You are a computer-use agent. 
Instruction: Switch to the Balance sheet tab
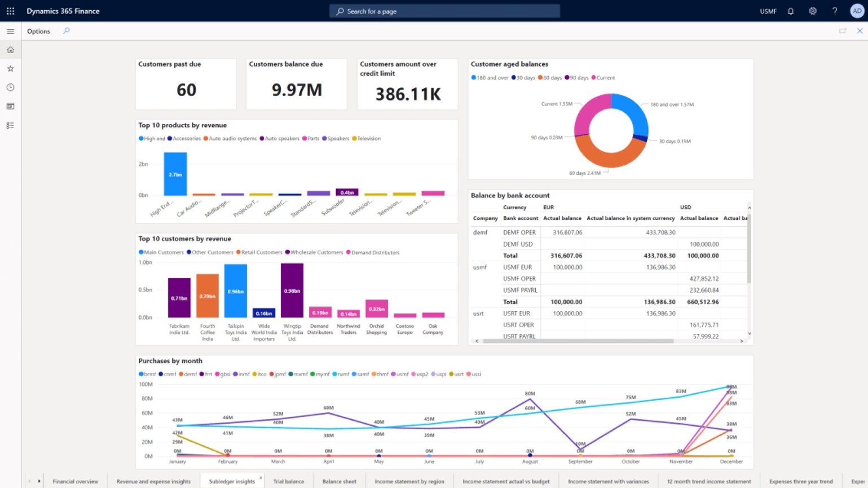(x=339, y=481)
